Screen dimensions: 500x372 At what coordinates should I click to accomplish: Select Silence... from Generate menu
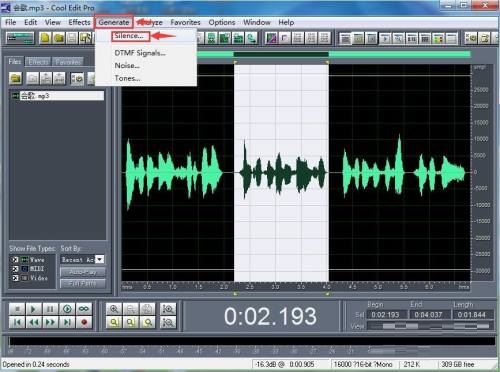129,36
